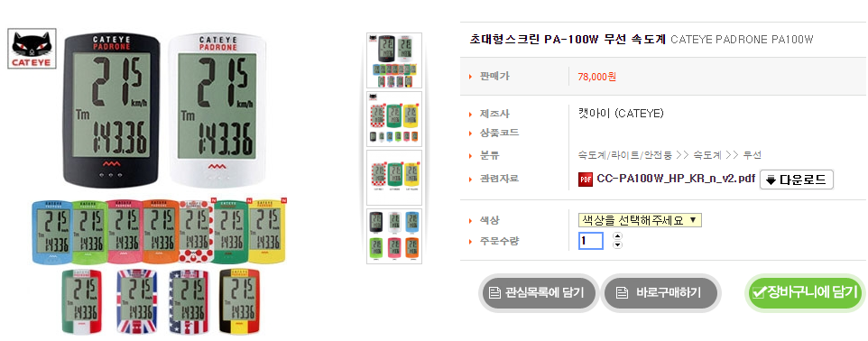Open CC-PA100W_HP_KR_n_v2.pdf link
The width and height of the screenshot is (868, 341).
[x=676, y=180]
